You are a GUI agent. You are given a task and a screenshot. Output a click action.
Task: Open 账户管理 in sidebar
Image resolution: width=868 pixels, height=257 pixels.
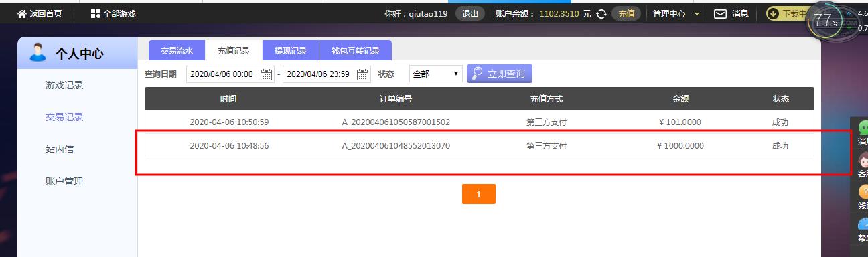64,181
